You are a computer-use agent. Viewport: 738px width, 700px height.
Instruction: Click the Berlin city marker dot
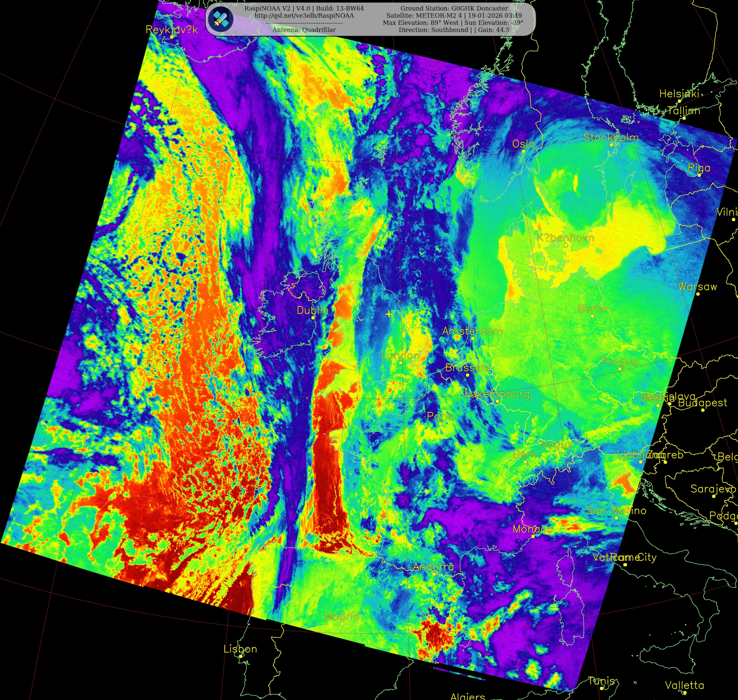click(x=592, y=316)
